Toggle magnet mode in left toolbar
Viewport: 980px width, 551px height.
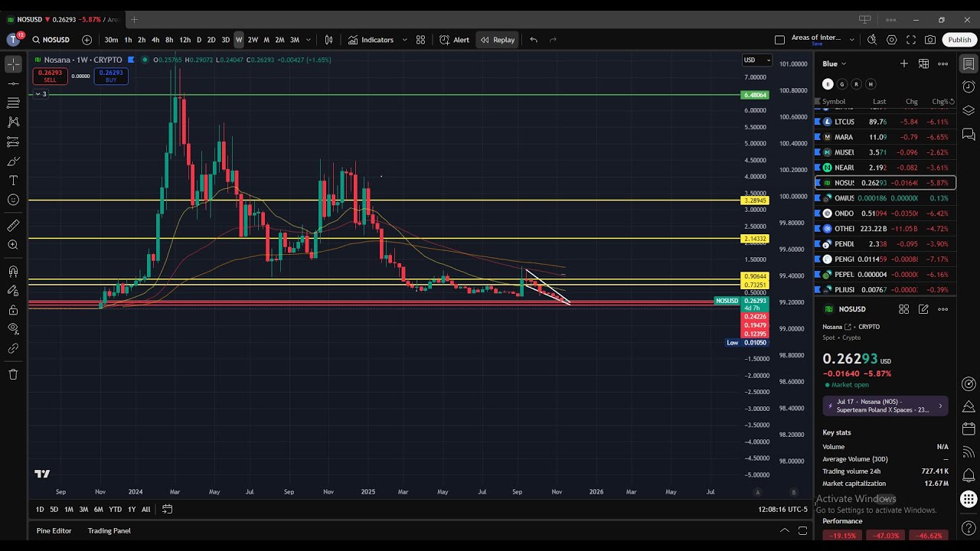coord(13,271)
